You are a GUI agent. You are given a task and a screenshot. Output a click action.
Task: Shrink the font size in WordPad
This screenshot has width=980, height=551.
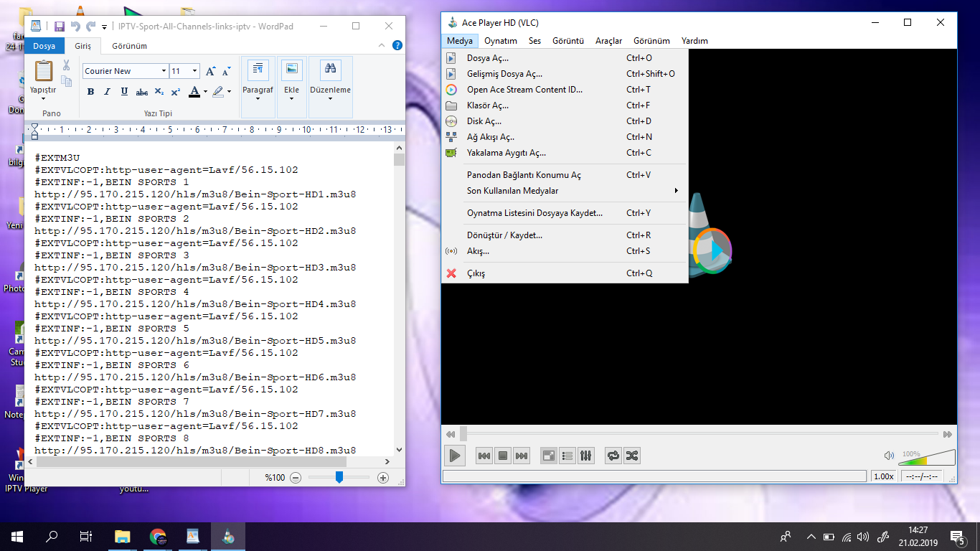tap(226, 71)
